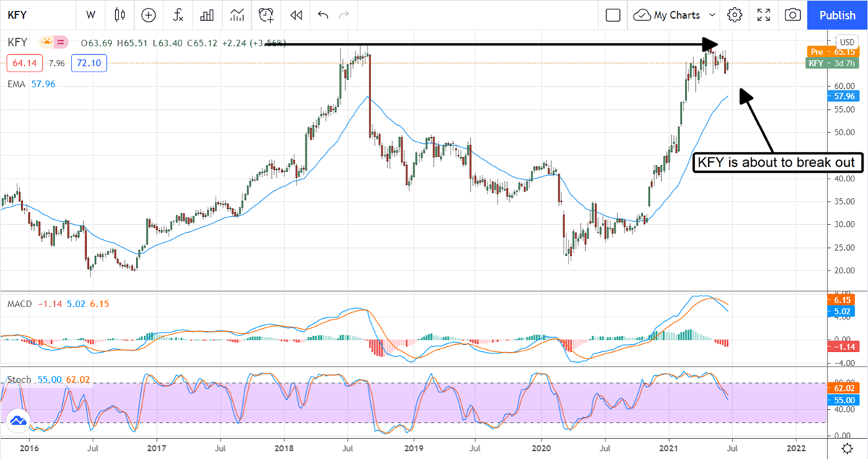Click the orange 62.02 Stoch axis label
868x459 pixels.
845,387
